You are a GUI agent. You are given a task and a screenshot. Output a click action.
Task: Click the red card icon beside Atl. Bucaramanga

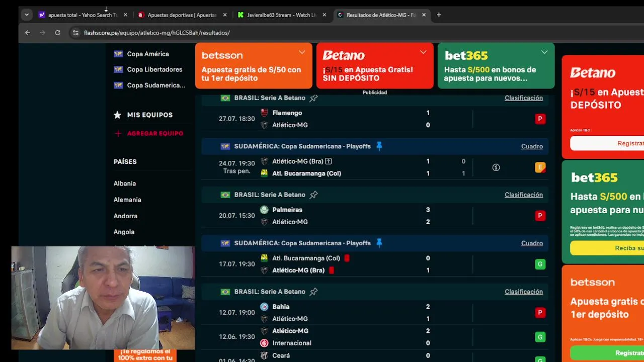(x=347, y=258)
